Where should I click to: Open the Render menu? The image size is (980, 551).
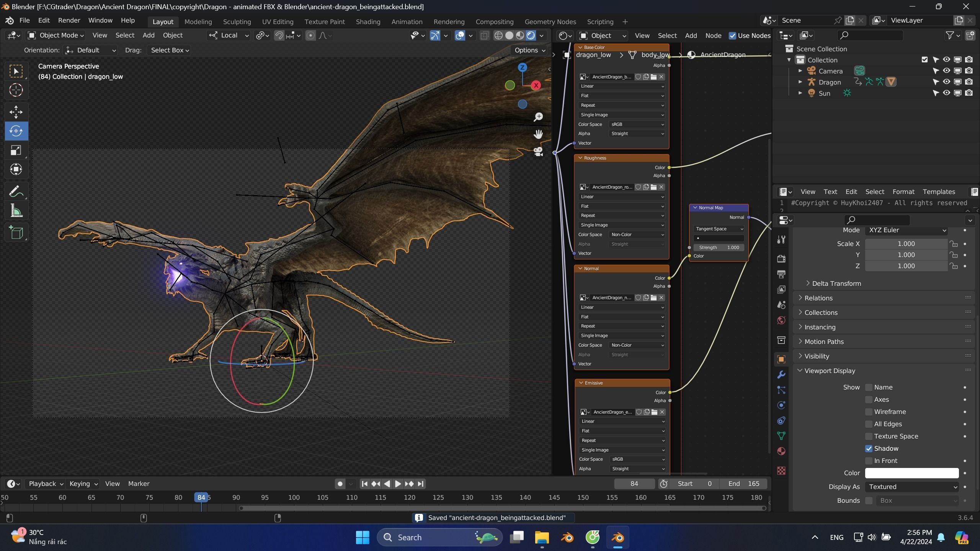pos(69,20)
